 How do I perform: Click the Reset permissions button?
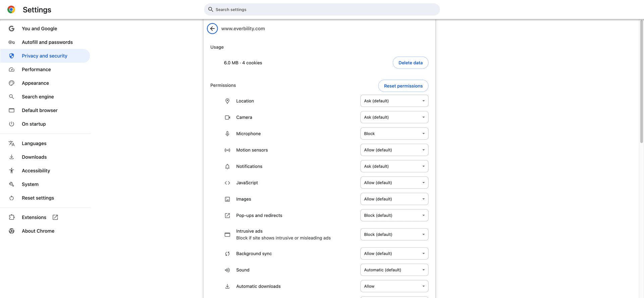(403, 86)
